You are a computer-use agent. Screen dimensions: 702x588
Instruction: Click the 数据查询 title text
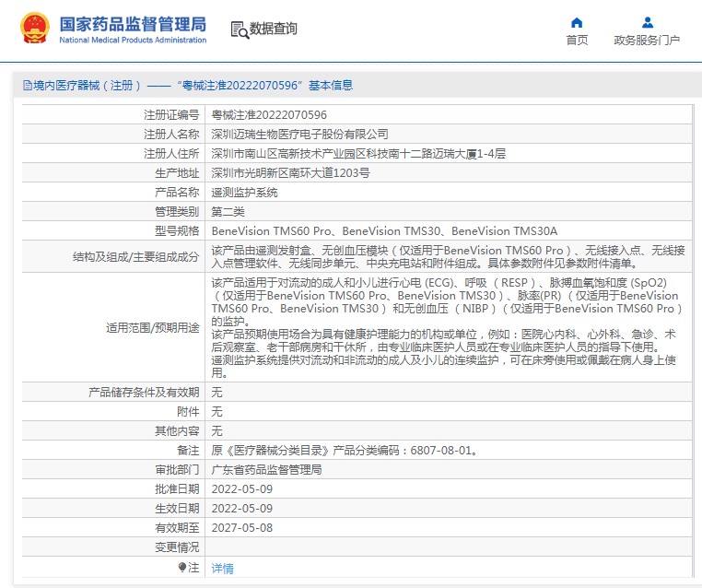pyautogui.click(x=274, y=29)
